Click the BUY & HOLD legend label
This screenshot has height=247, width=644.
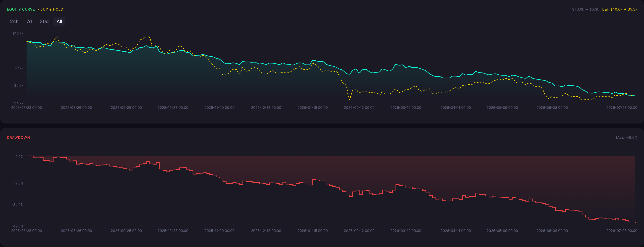[x=52, y=9]
